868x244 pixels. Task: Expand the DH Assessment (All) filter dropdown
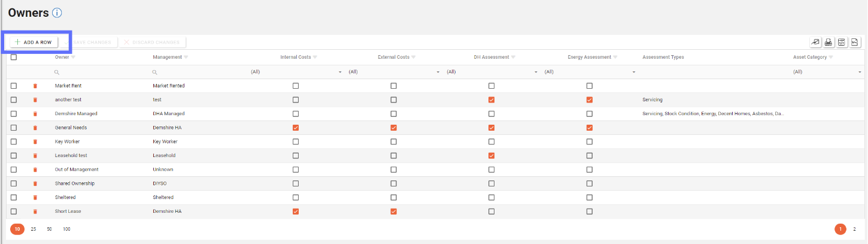coord(536,72)
